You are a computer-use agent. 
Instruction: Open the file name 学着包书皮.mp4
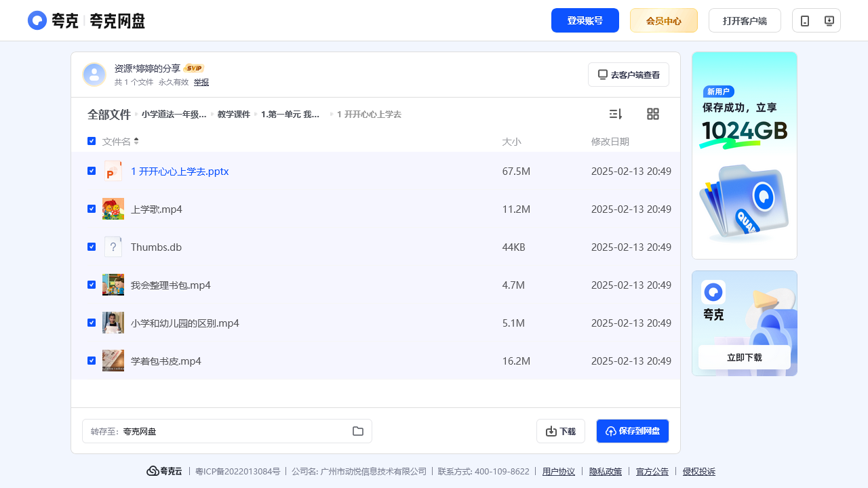(166, 361)
